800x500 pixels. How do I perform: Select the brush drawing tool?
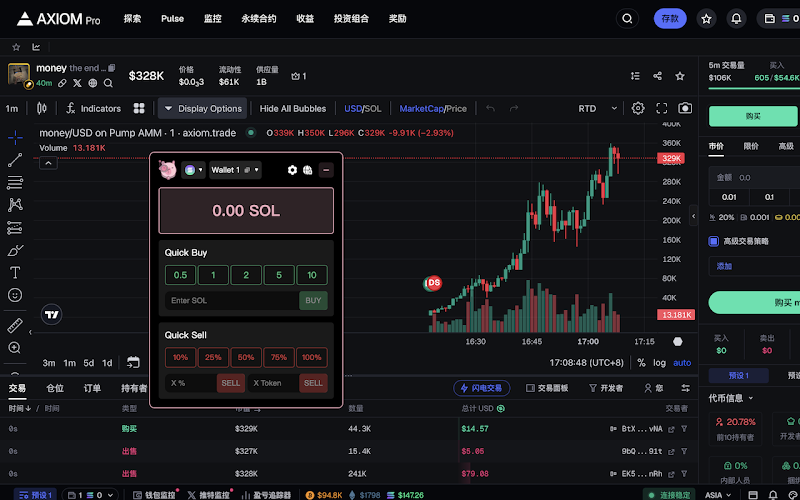[15, 251]
